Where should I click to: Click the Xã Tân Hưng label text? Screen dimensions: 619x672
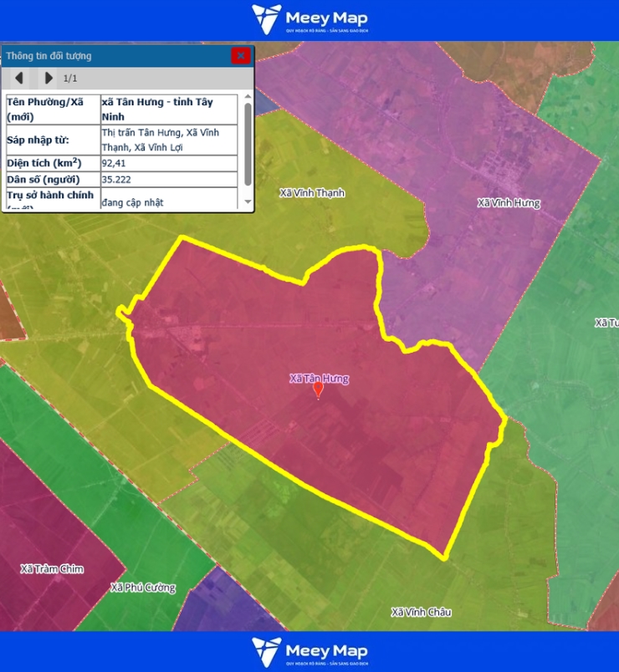[319, 379]
